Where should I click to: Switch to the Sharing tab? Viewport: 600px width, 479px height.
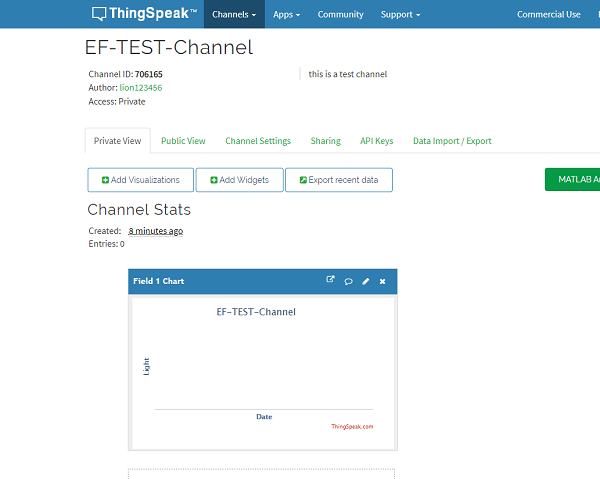tap(326, 141)
